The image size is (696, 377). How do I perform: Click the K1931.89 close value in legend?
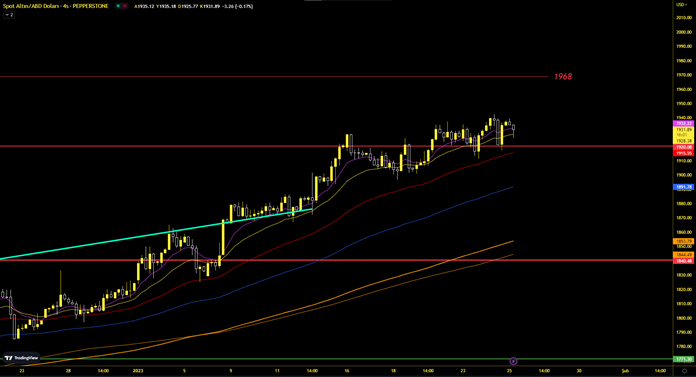210,6
